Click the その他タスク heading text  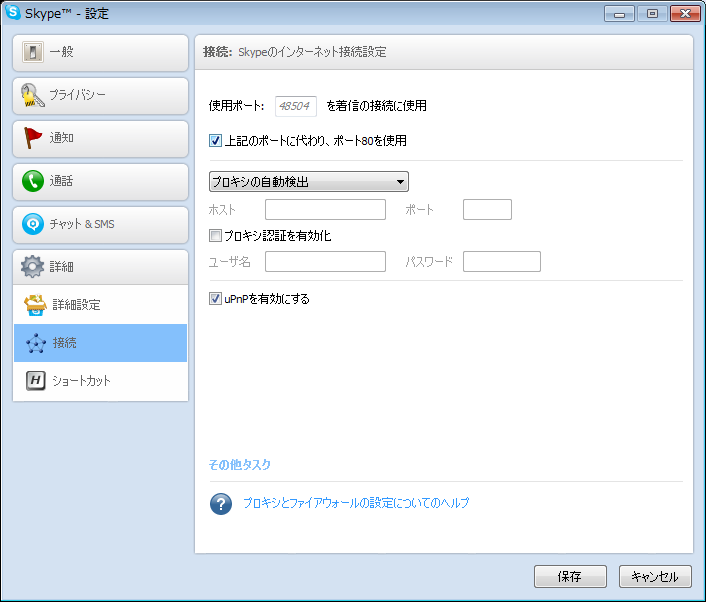pyautogui.click(x=240, y=465)
